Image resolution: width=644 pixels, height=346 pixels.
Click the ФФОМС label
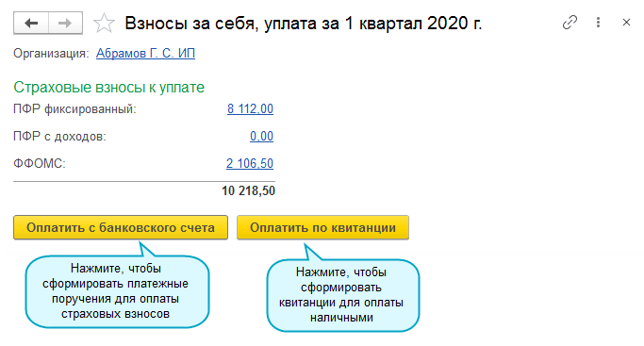click(x=40, y=163)
